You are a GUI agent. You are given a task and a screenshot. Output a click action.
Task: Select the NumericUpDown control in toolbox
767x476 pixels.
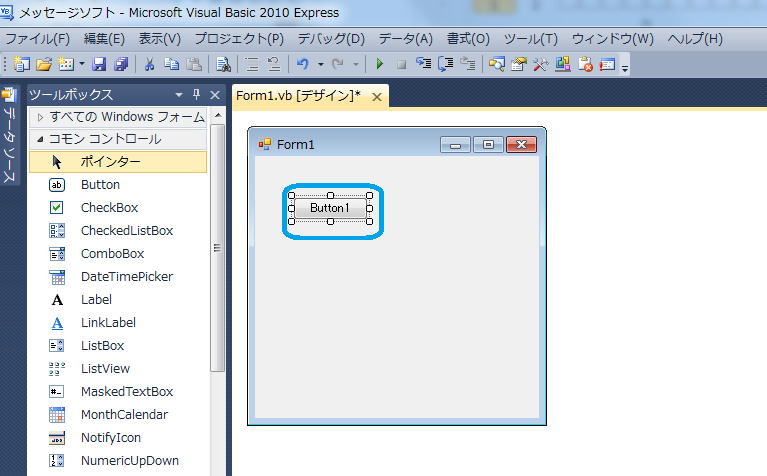coord(118,460)
